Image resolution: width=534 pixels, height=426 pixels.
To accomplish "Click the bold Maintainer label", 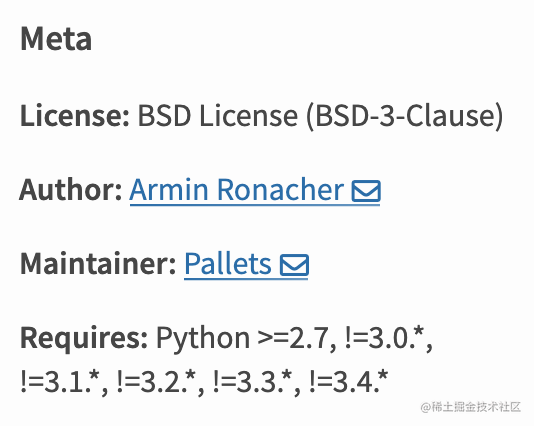I will coord(98,264).
